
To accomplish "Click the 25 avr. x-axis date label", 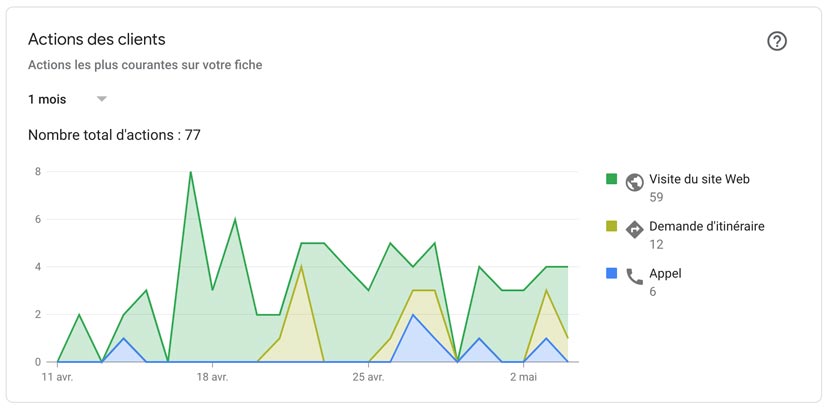I will coord(368,378).
